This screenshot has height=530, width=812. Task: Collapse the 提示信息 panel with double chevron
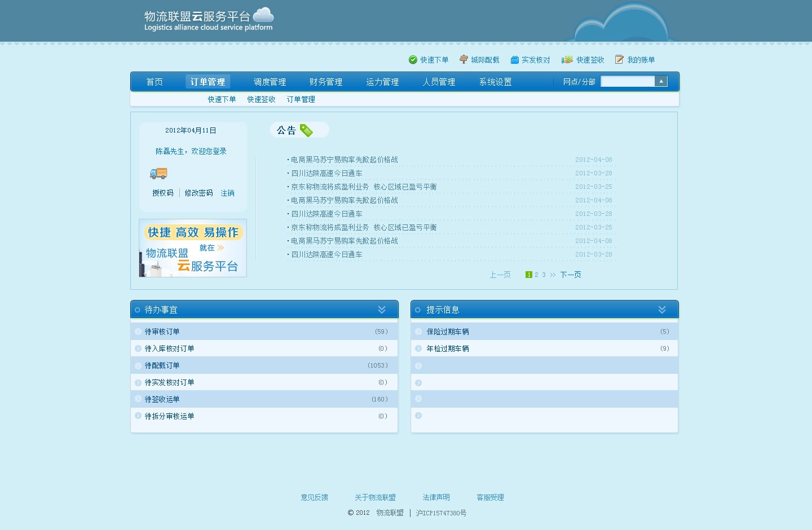point(662,310)
